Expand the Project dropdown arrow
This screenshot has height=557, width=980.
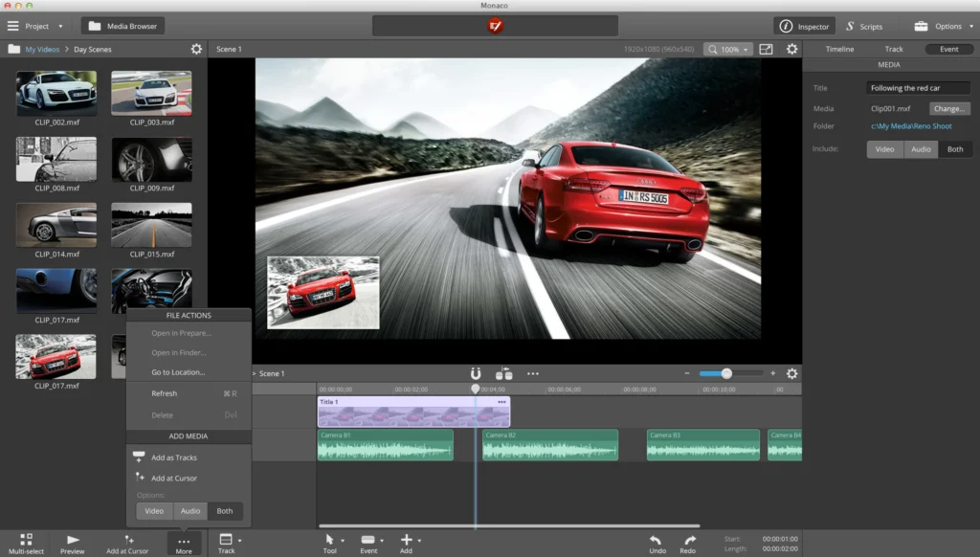(60, 26)
